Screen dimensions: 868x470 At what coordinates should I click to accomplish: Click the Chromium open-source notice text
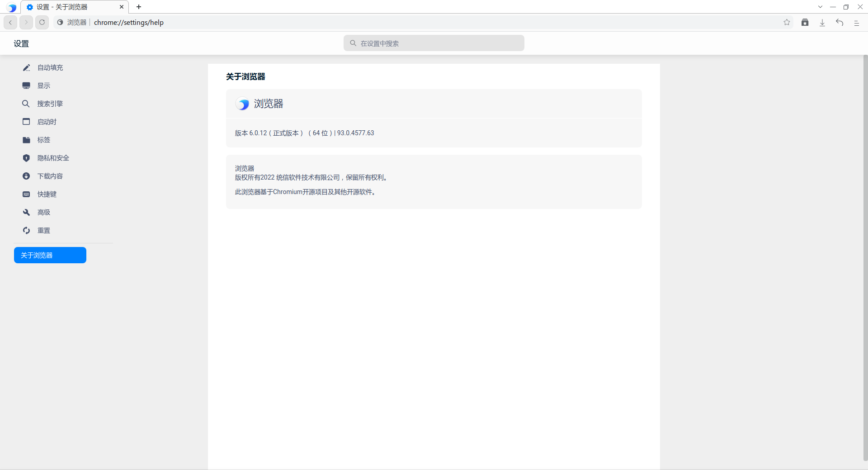coord(305,192)
